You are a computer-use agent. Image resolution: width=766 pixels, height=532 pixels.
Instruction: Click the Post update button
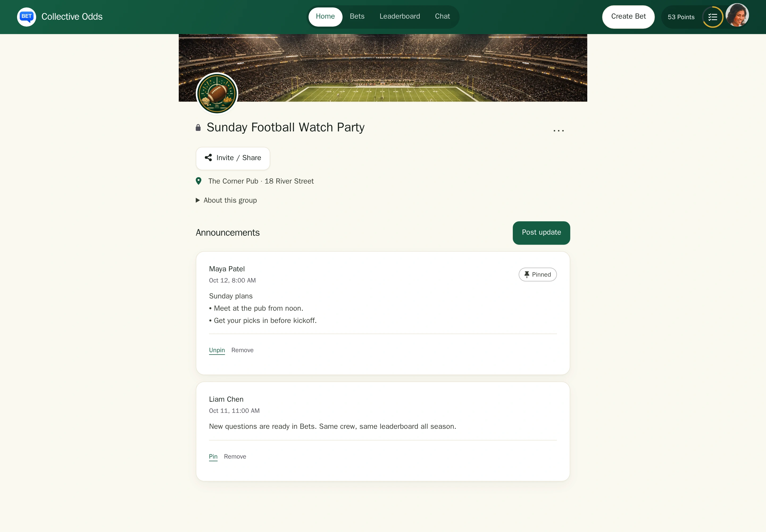click(541, 233)
